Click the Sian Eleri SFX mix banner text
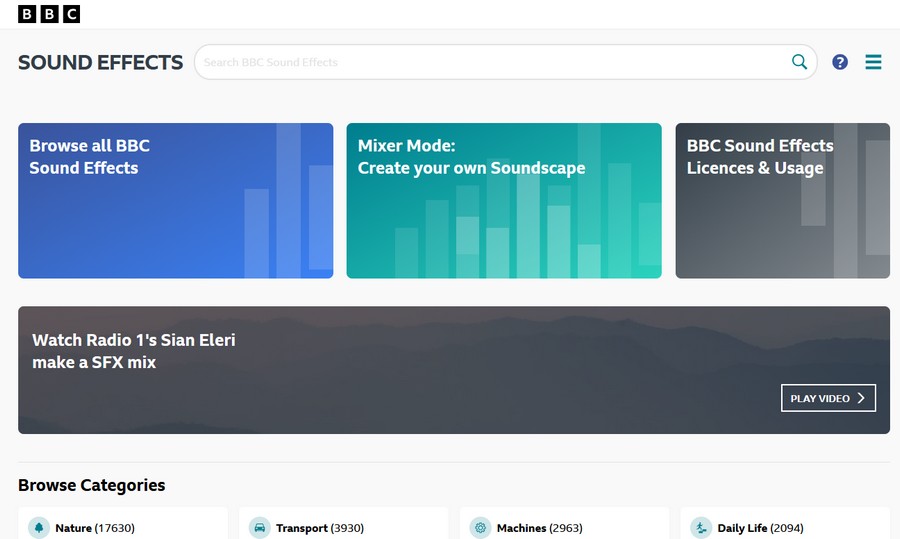Screen dimensions: 900x539 (x=134, y=351)
